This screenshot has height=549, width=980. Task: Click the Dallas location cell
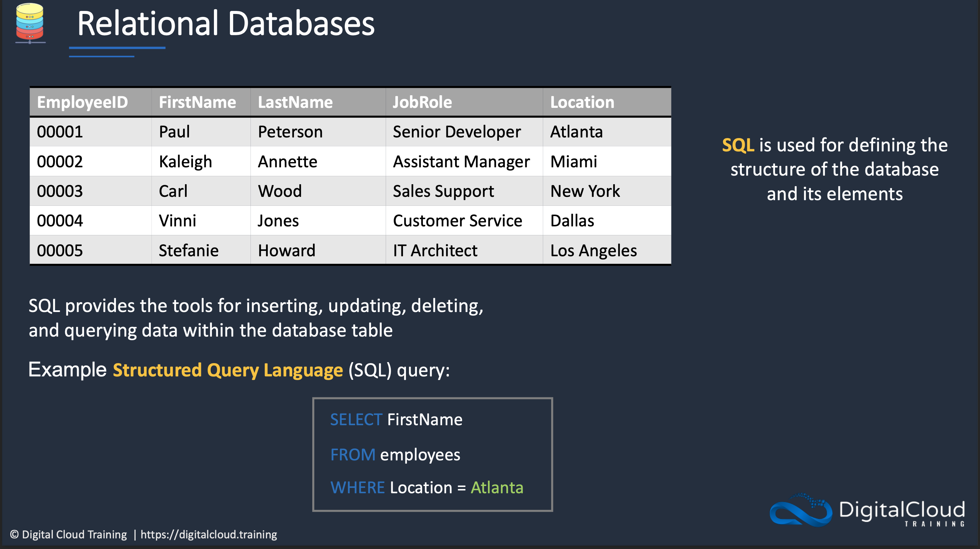point(572,221)
